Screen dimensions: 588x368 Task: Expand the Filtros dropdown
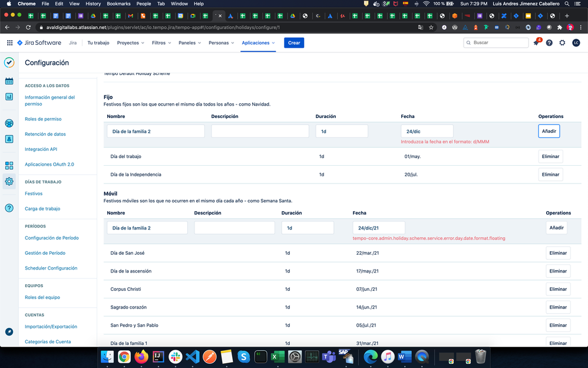[x=161, y=43]
